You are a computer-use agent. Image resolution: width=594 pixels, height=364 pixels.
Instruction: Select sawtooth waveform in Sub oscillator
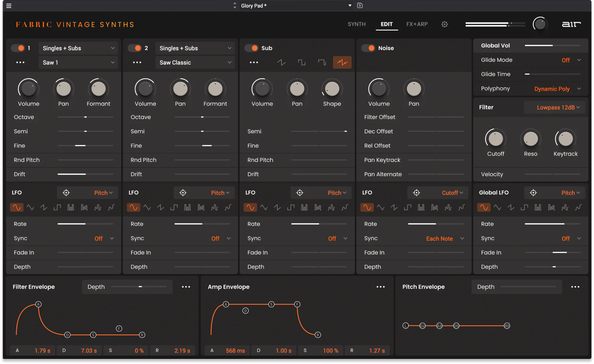[x=281, y=62]
